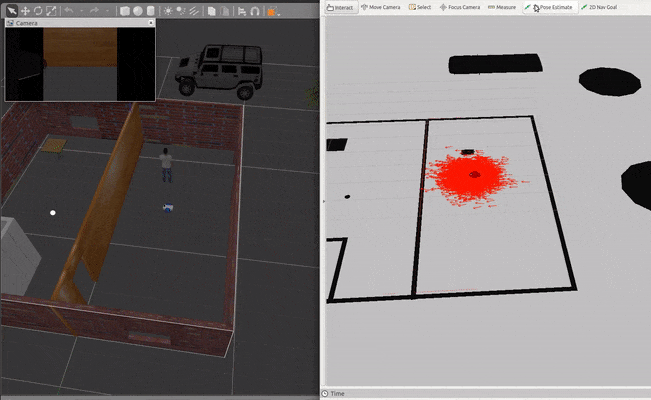Click the undo arrow in Gazebo toolbar

(x=69, y=11)
